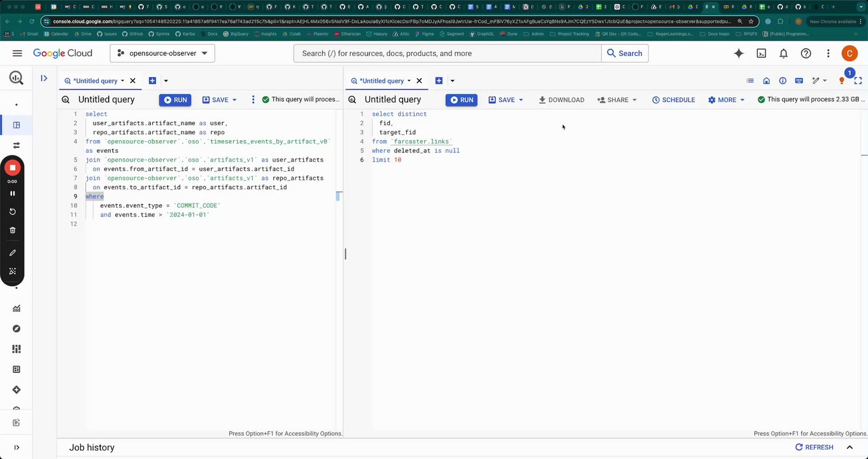868x459 pixels.
Task: Click the lightbulb recommendations icon
Action: 842,81
